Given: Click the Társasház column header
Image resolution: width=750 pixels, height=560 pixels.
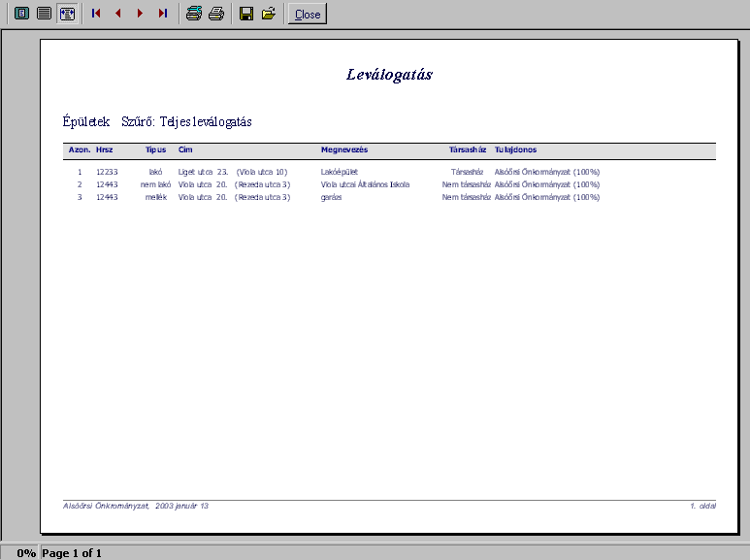Looking at the screenshot, I should click(x=468, y=149).
